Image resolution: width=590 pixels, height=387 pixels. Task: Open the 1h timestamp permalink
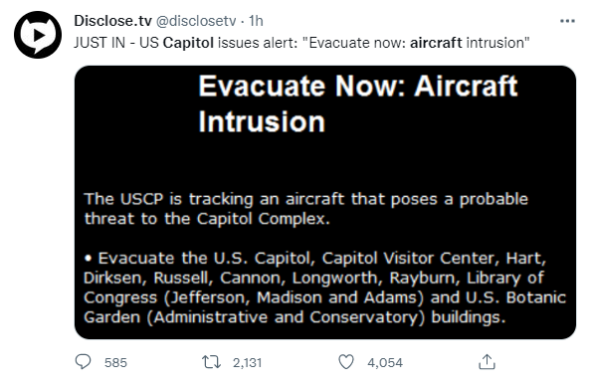[x=256, y=21]
